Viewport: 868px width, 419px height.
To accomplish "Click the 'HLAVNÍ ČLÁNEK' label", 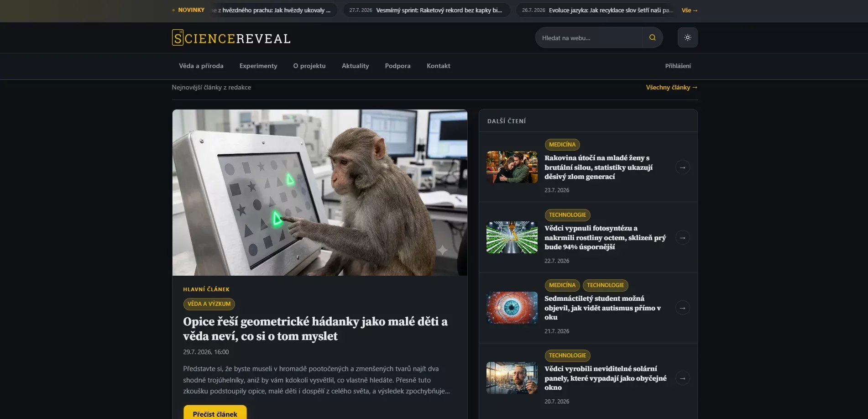I will coord(206,289).
